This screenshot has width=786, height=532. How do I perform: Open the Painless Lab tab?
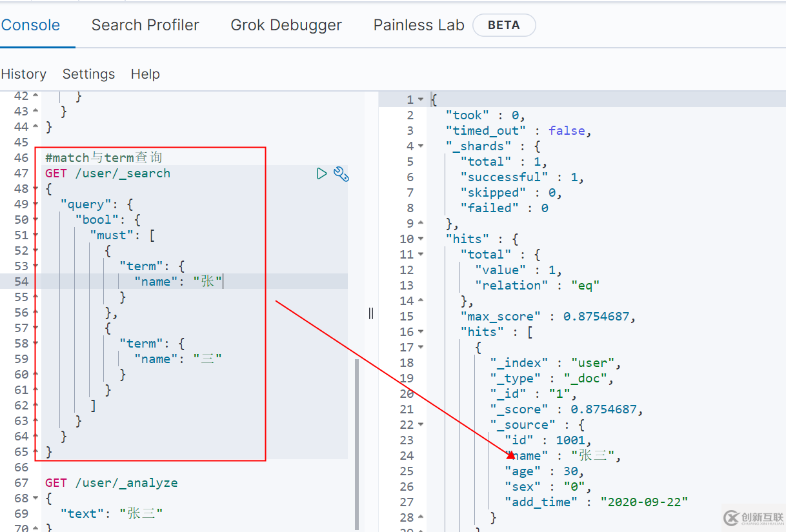419,25
